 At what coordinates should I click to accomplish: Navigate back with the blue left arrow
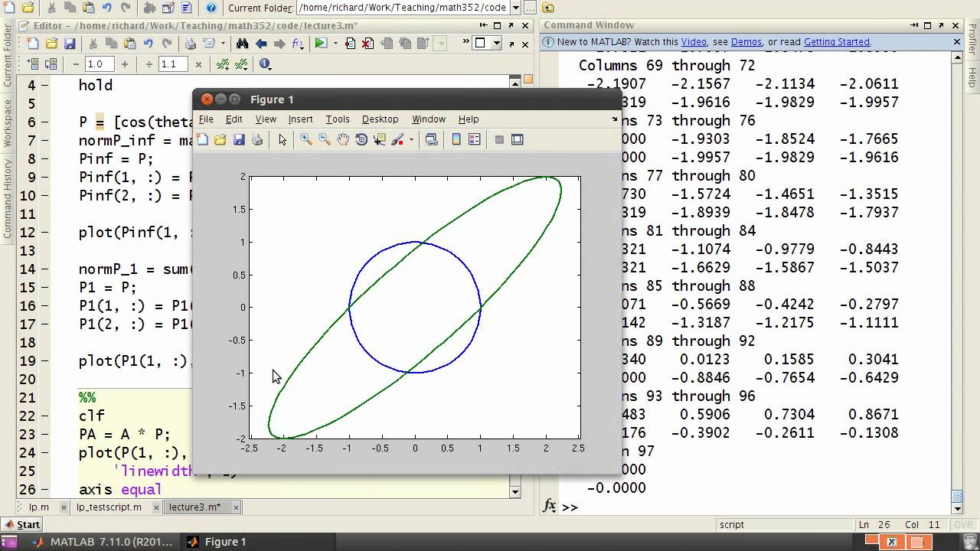point(261,44)
